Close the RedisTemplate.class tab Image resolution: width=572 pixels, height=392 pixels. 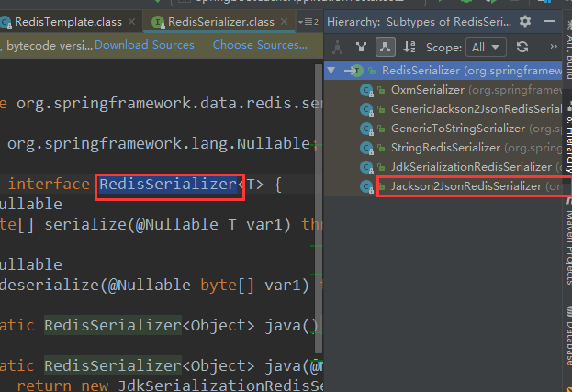[x=132, y=22]
